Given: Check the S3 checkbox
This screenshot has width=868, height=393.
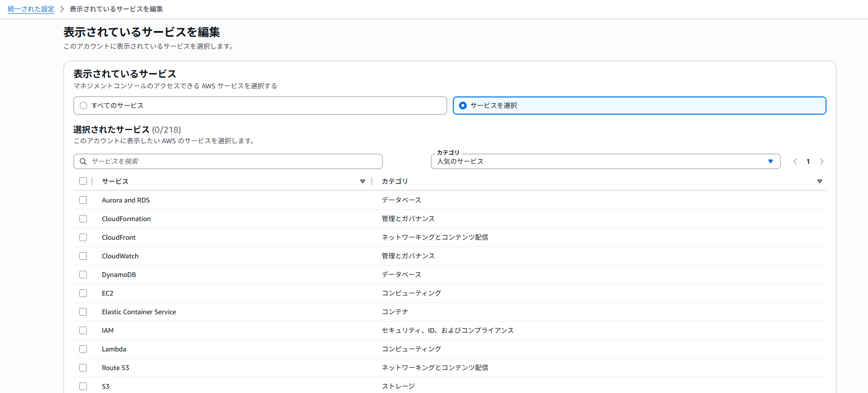Looking at the screenshot, I should point(83,386).
